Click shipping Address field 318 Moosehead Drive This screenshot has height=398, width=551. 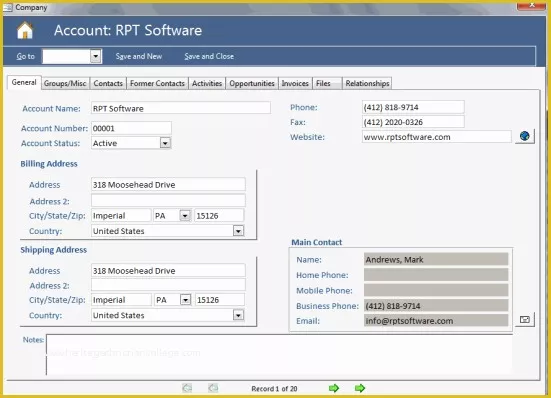(x=168, y=270)
